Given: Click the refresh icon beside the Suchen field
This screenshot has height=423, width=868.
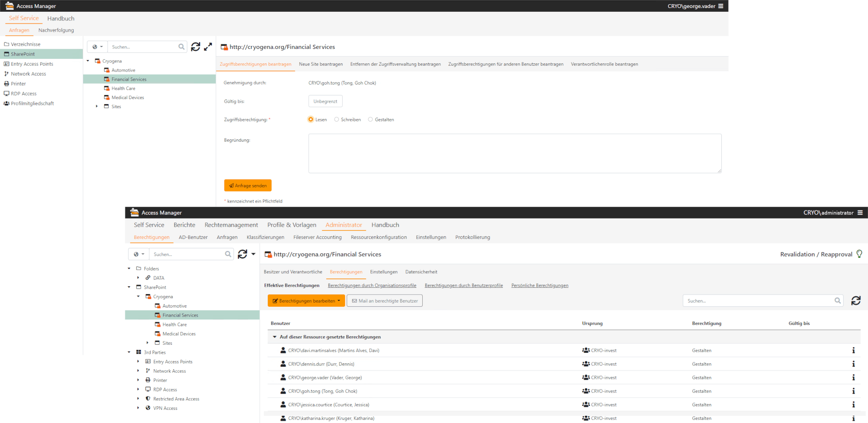Looking at the screenshot, I should point(196,47).
